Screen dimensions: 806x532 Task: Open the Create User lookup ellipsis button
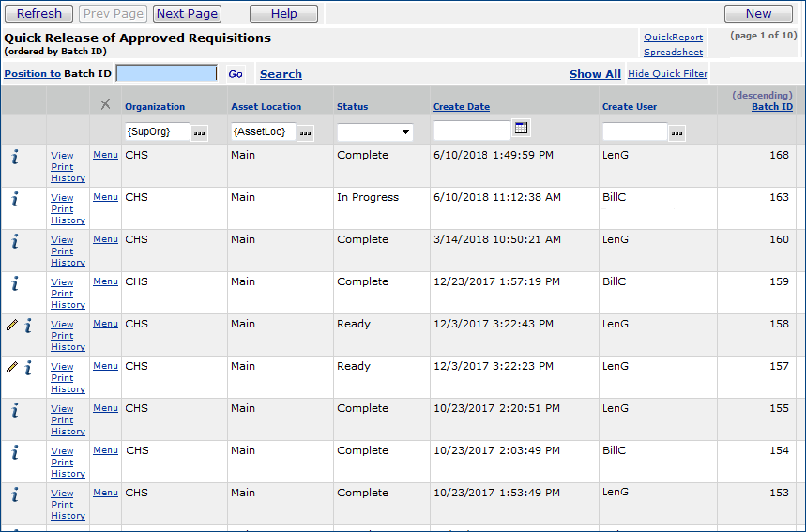pos(677,133)
